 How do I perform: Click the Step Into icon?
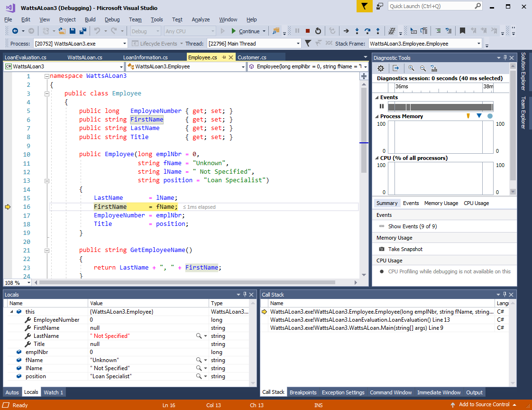[357, 31]
